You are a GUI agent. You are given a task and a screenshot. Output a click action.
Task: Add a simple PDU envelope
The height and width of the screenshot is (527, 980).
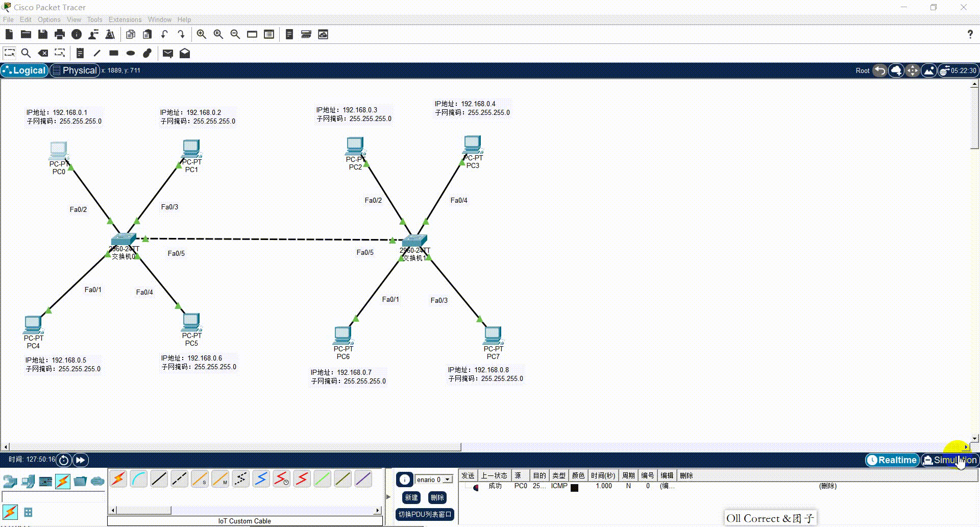pyautogui.click(x=168, y=53)
